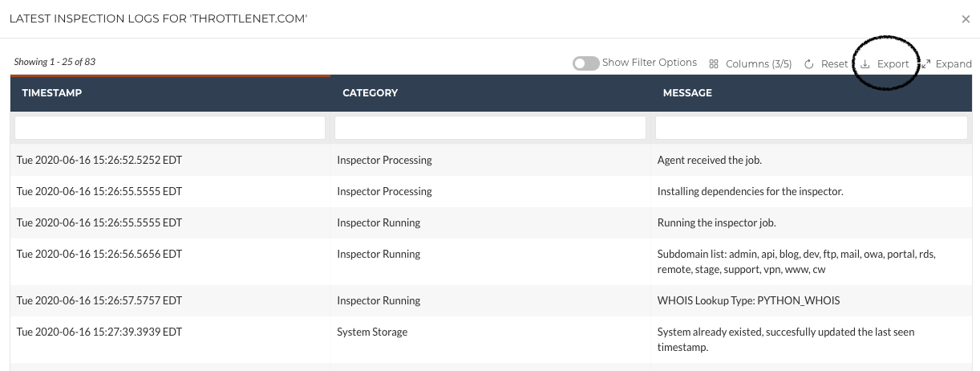The width and height of the screenshot is (980, 371).
Task: Focus the Category filter input
Action: 490,128
